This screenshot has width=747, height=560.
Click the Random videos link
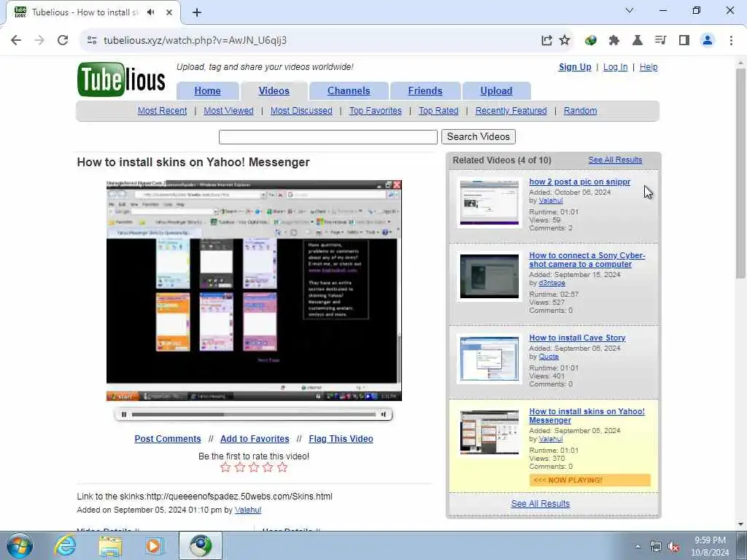(x=580, y=111)
